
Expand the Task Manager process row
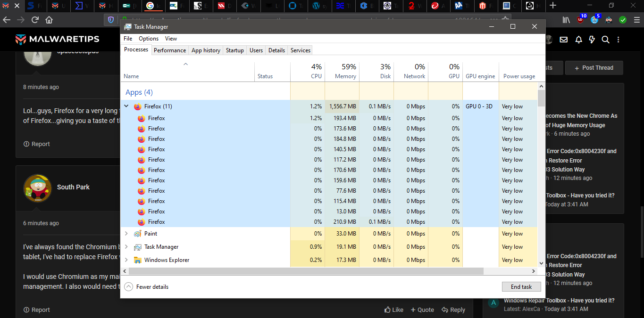[x=126, y=247]
